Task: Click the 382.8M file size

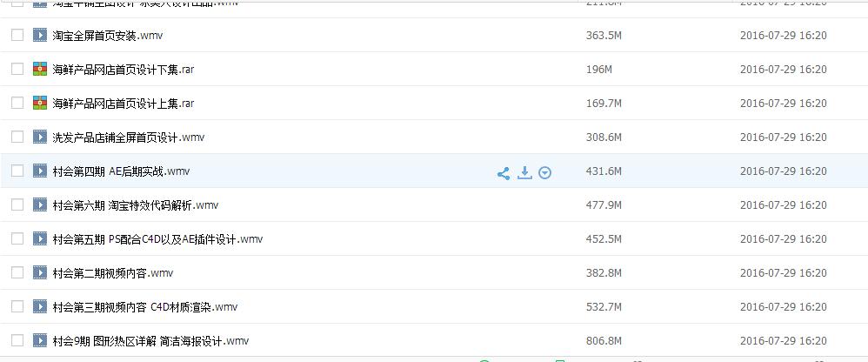Action: [x=604, y=273]
